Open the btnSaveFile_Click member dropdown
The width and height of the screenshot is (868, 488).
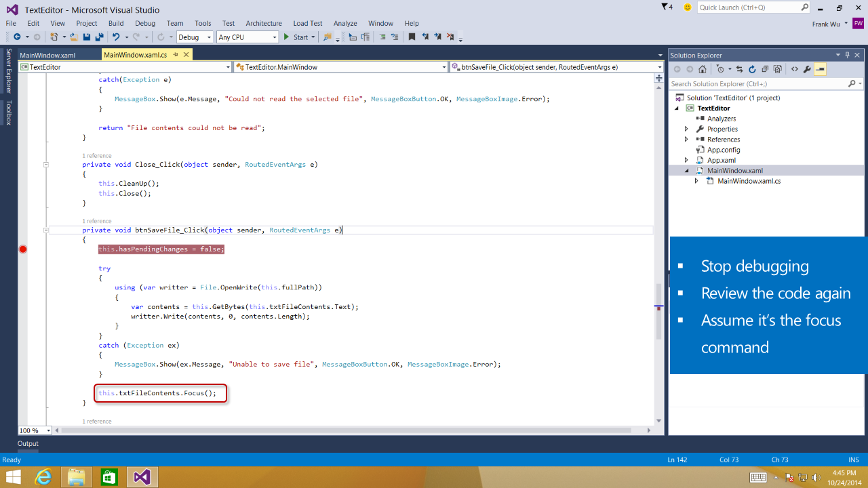[659, 67]
